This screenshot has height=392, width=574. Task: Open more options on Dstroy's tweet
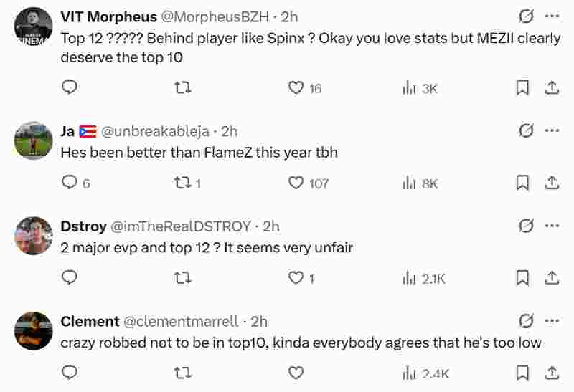tap(552, 226)
